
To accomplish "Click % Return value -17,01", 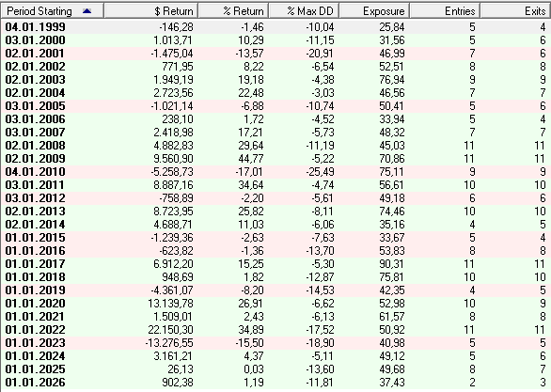I will click(249, 172).
